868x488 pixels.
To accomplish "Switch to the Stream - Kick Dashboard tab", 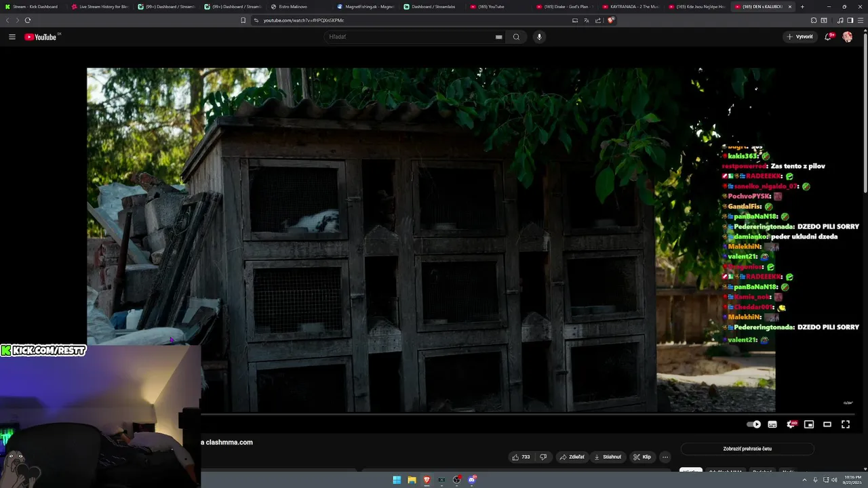I will point(33,7).
